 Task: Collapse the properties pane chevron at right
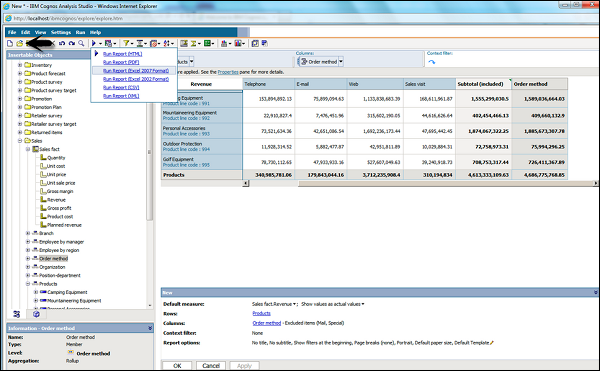(x=595, y=292)
